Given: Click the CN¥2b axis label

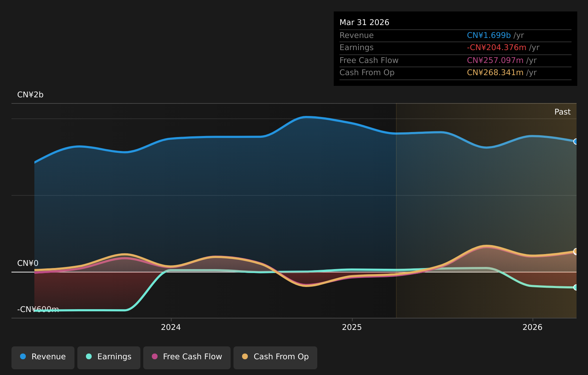Looking at the screenshot, I should click(30, 95).
